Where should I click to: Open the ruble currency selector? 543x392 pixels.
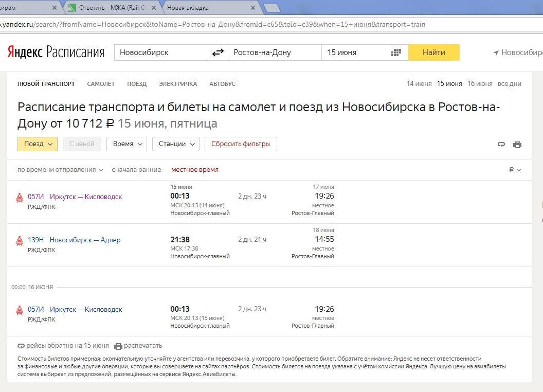515,170
